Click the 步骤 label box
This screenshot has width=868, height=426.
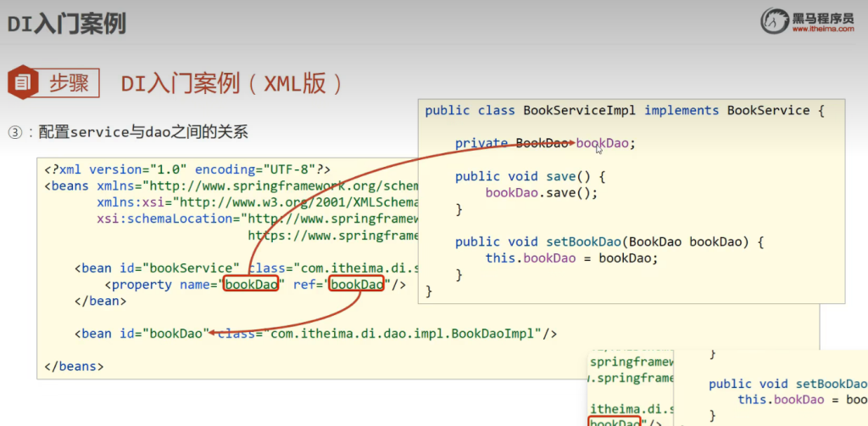70,83
